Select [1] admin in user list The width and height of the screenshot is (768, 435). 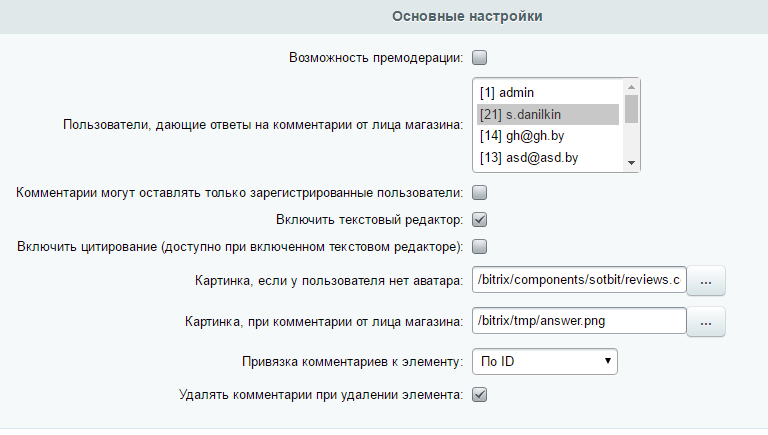pyautogui.click(x=548, y=93)
